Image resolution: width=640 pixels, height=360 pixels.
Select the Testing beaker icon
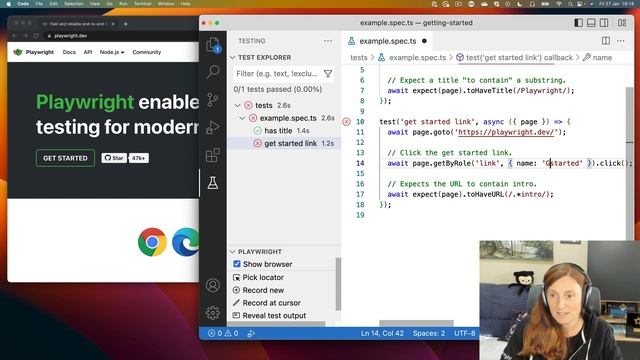click(213, 182)
